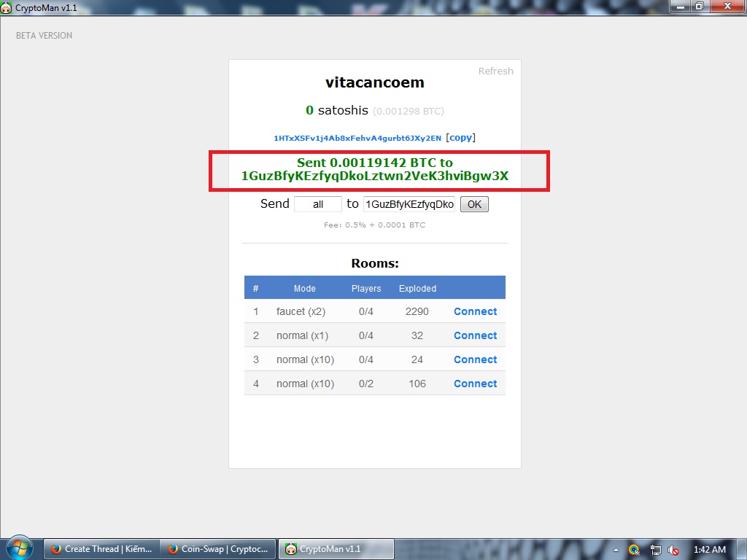Click the # column header
The width and height of the screenshot is (747, 560).
(x=256, y=289)
